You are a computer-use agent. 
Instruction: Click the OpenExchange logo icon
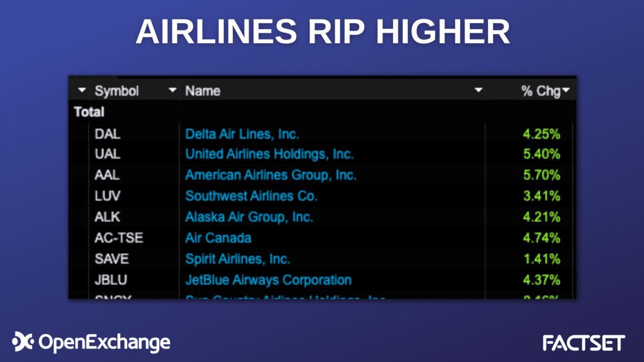[x=23, y=341]
